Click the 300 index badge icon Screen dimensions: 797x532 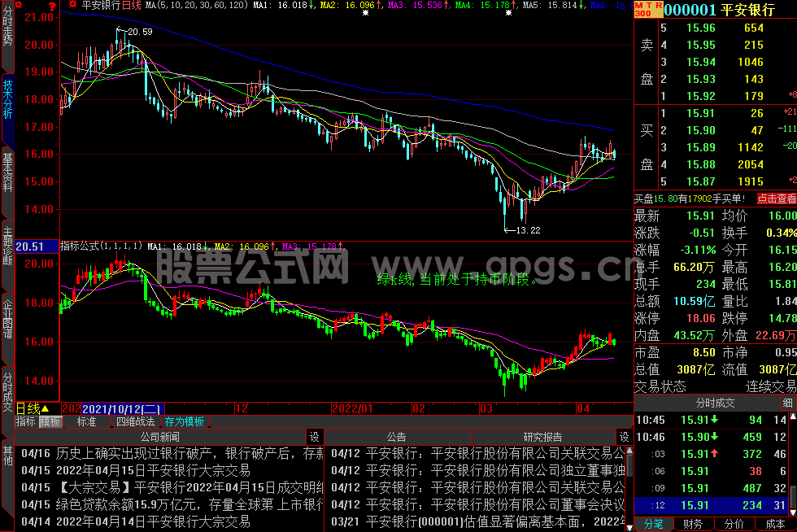click(x=643, y=13)
